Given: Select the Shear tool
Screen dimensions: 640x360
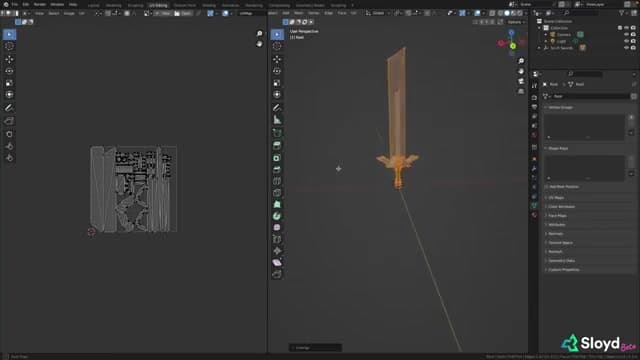Looking at the screenshot, I should click(x=277, y=263).
